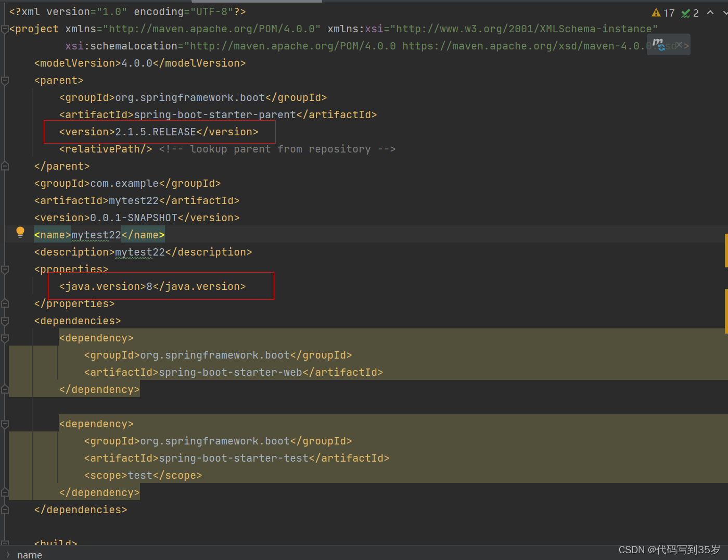Collapse the dependencies block fold marker
This screenshot has height=560, width=728.
5,321
